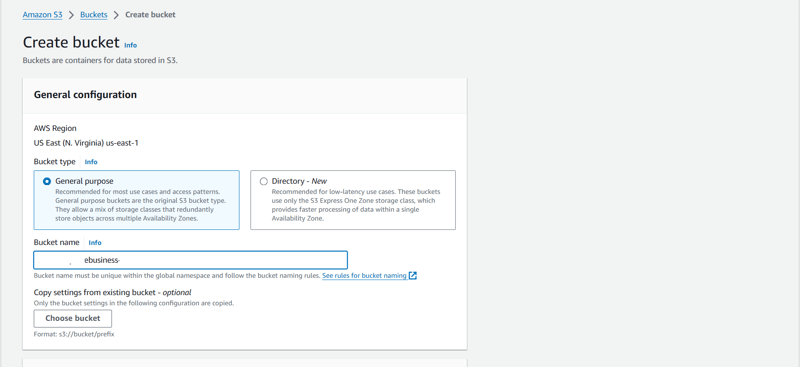Open Info link next to Bucket type

coord(91,162)
